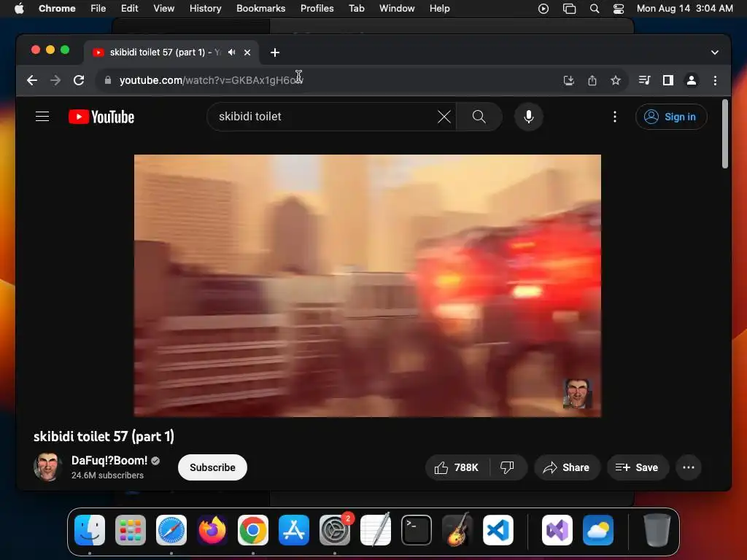Image resolution: width=747 pixels, height=560 pixels.
Task: Go forward with Chrome's forward arrow
Action: (x=55, y=80)
